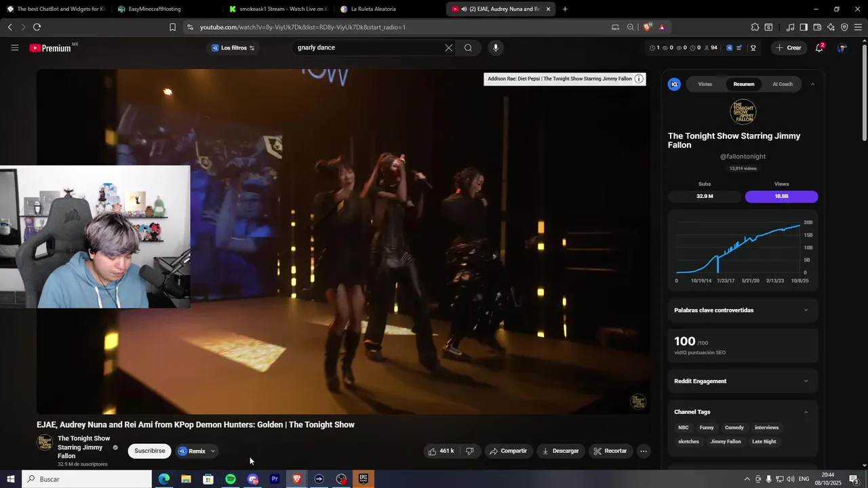Collapse the vidIQ channel panel chevron

pyautogui.click(x=812, y=84)
